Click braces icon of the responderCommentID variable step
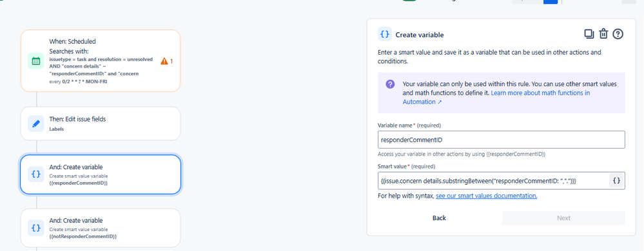 [35, 174]
